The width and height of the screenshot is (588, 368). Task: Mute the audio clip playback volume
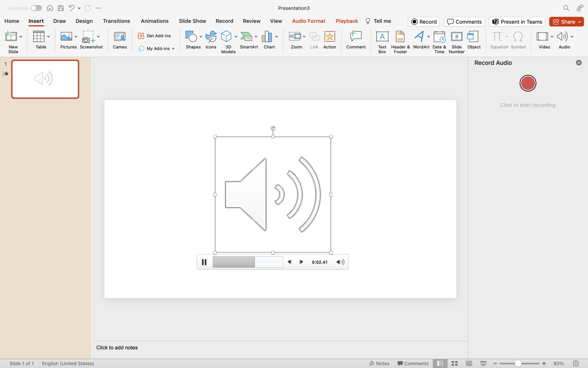tap(340, 262)
